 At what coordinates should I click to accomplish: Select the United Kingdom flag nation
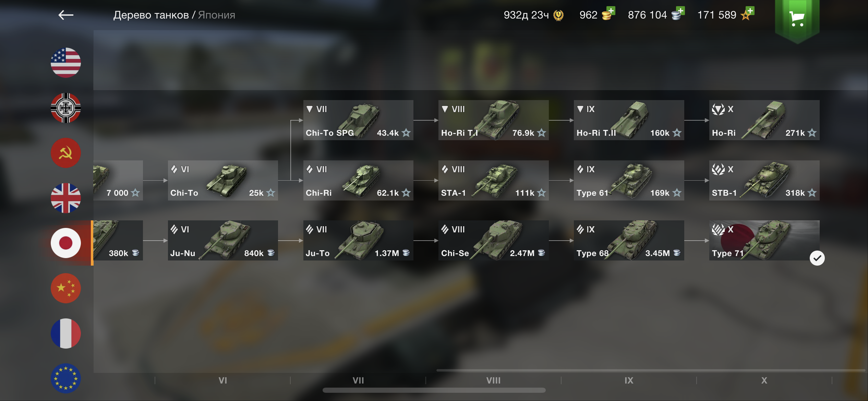pyautogui.click(x=66, y=198)
